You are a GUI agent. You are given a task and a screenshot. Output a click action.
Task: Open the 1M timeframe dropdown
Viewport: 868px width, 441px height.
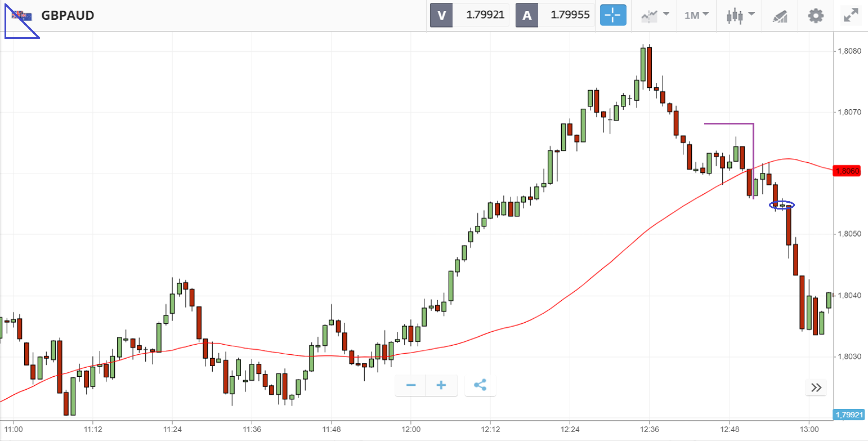pyautogui.click(x=696, y=15)
